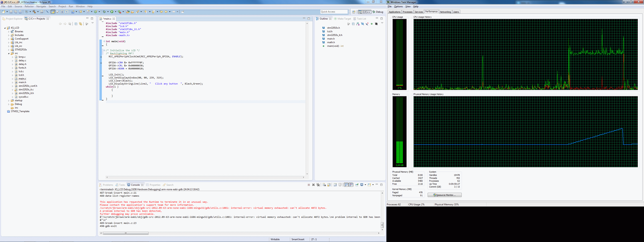Click Remove Launch gray X icon in Console

pos(314,185)
